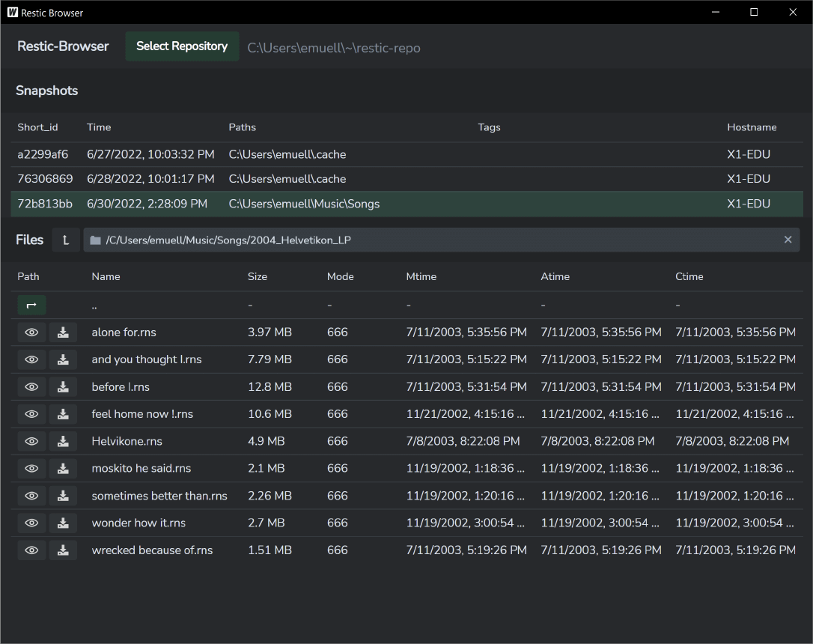
Task: Clear the file path field with X
Action: (x=788, y=240)
